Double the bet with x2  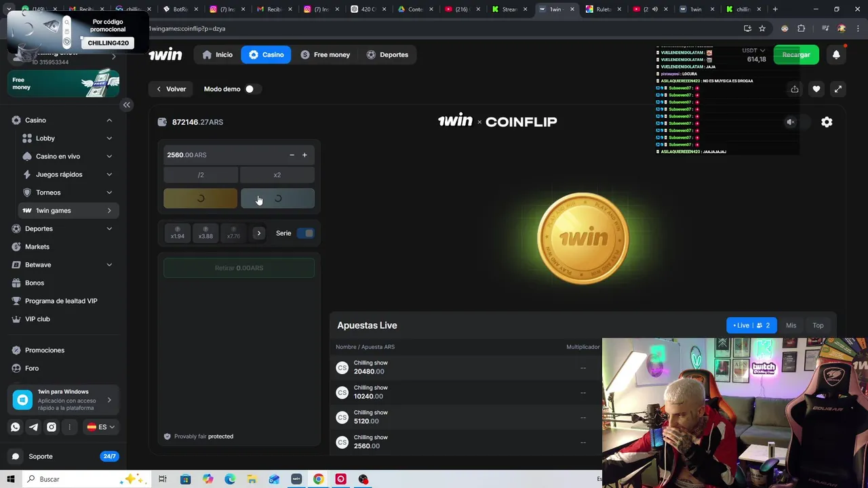[277, 175]
